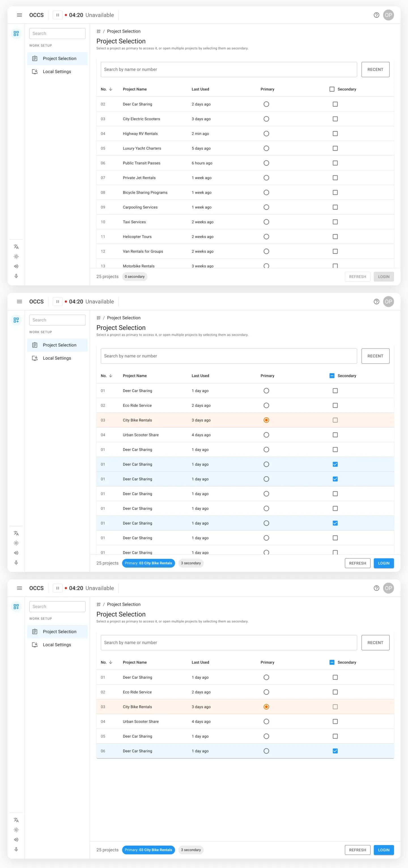Open Local Settings in the top panel sidebar

[57, 72]
